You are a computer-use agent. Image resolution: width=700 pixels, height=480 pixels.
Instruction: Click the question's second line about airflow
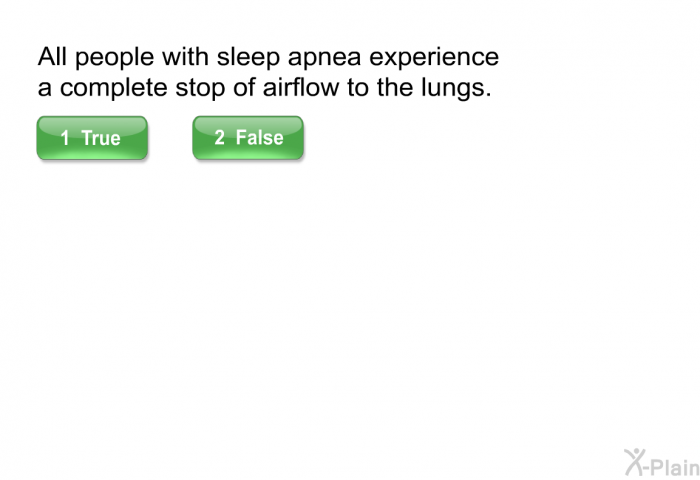point(264,88)
